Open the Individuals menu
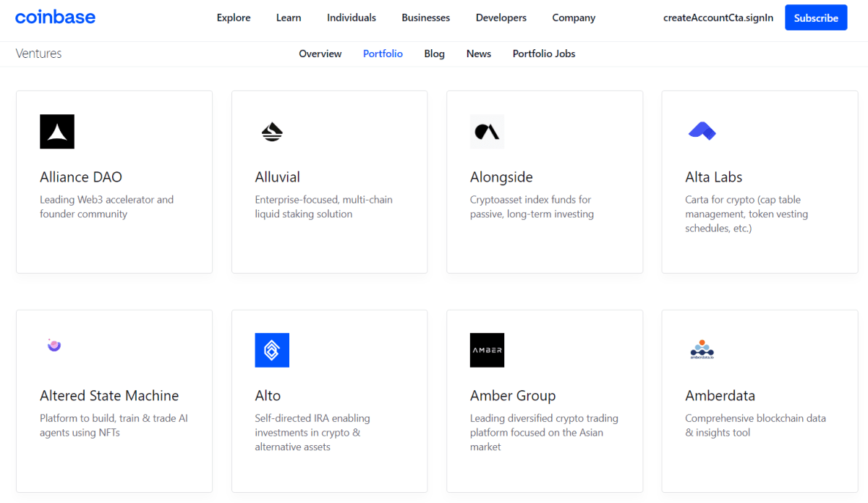The image size is (868, 503). (352, 17)
